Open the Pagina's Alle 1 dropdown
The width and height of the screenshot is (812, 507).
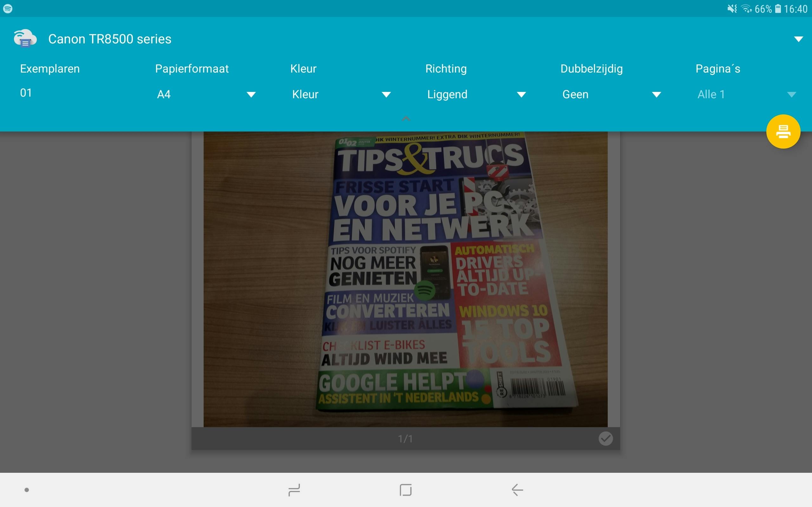point(746,94)
